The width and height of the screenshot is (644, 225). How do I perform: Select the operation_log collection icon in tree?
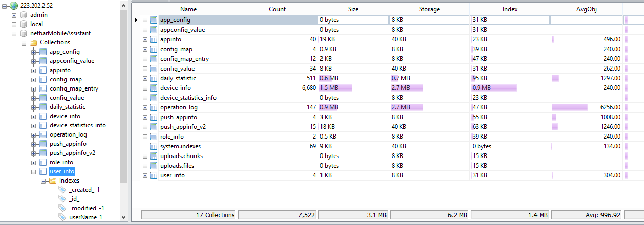coord(43,134)
